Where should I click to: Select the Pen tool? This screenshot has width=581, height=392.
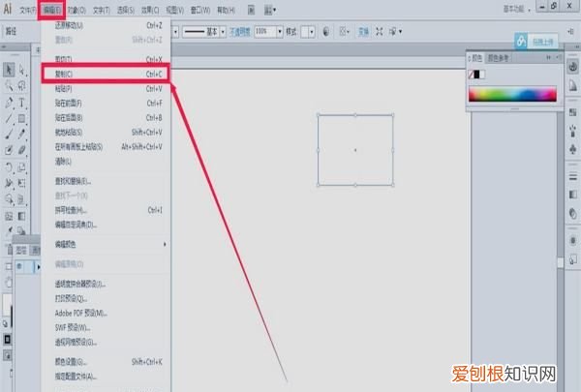pyautogui.click(x=9, y=103)
